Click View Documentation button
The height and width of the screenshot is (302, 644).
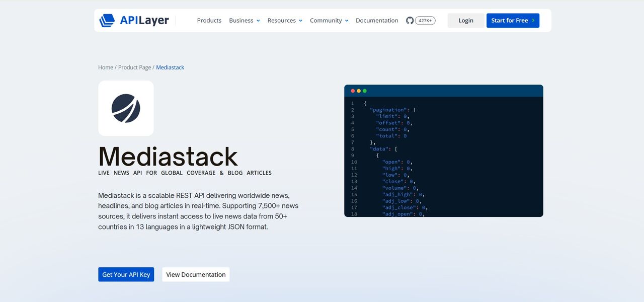pos(196,274)
